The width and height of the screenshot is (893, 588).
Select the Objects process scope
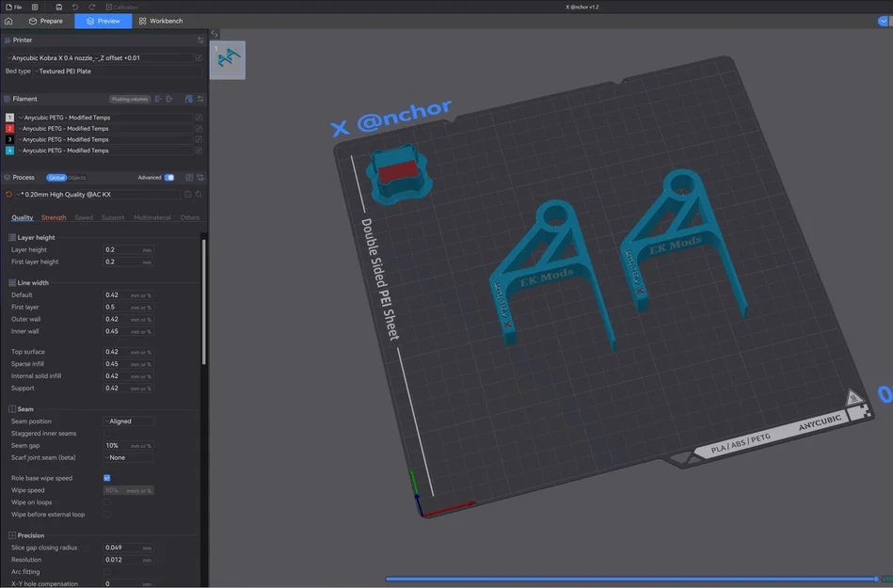77,178
